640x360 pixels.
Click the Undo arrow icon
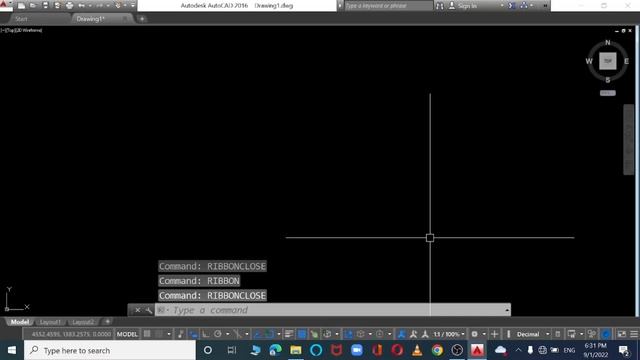(82, 6)
